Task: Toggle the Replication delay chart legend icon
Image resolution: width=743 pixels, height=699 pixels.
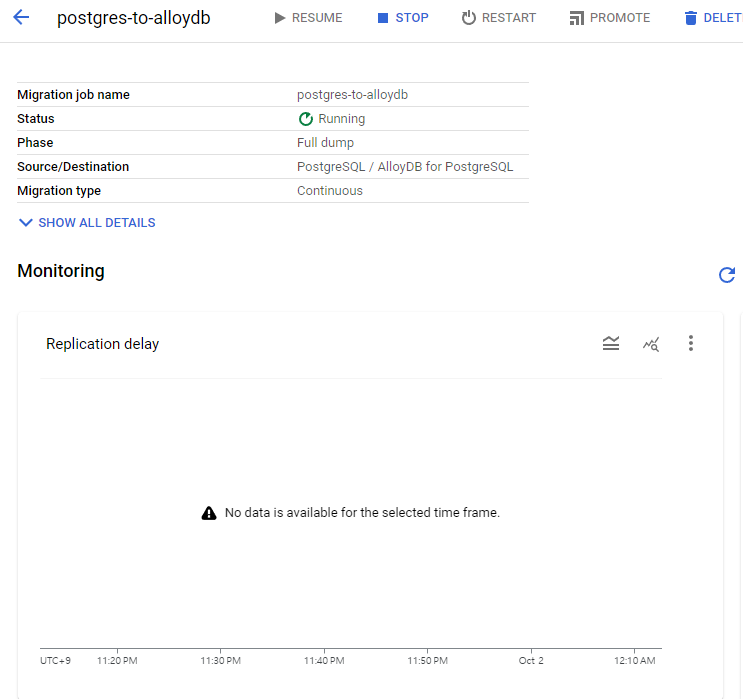Action: point(611,343)
